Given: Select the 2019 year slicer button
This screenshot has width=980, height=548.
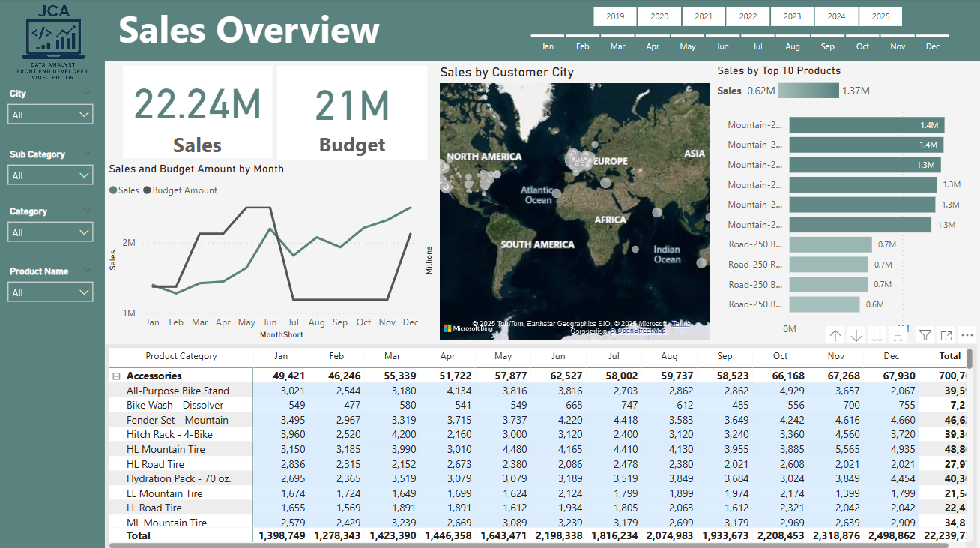Looking at the screenshot, I should pos(615,16).
